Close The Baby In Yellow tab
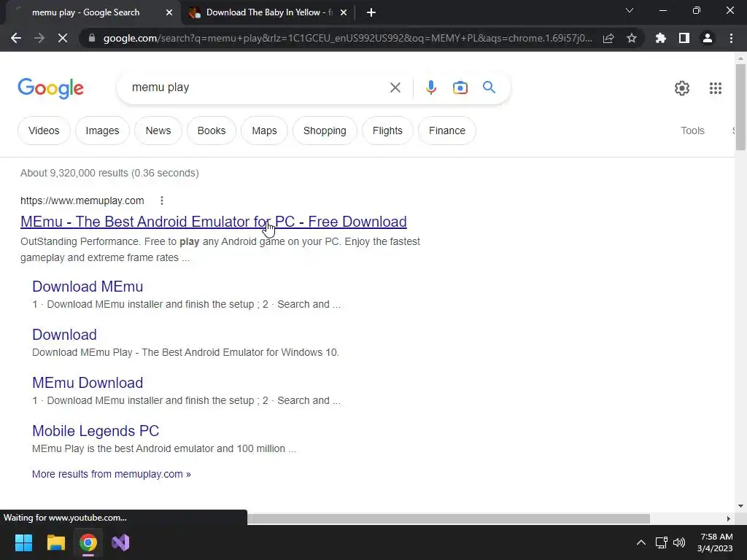Image resolution: width=747 pixels, height=560 pixels. pos(344,13)
